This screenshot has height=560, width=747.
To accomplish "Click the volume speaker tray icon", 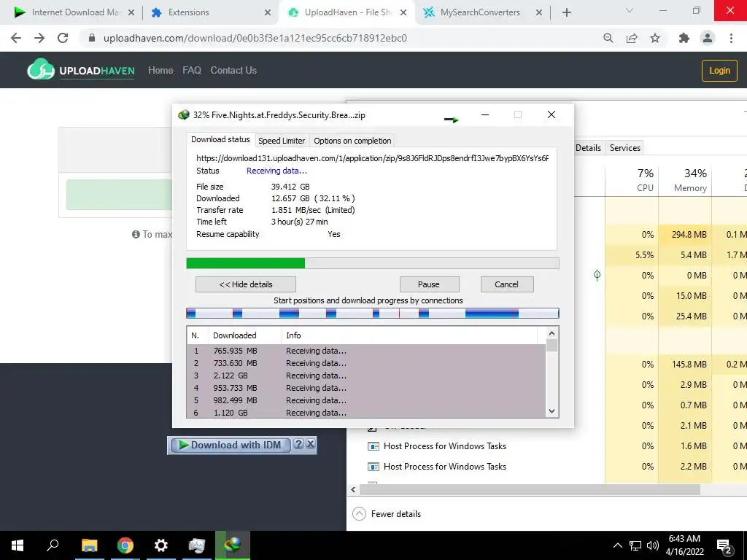I will (x=653, y=545).
